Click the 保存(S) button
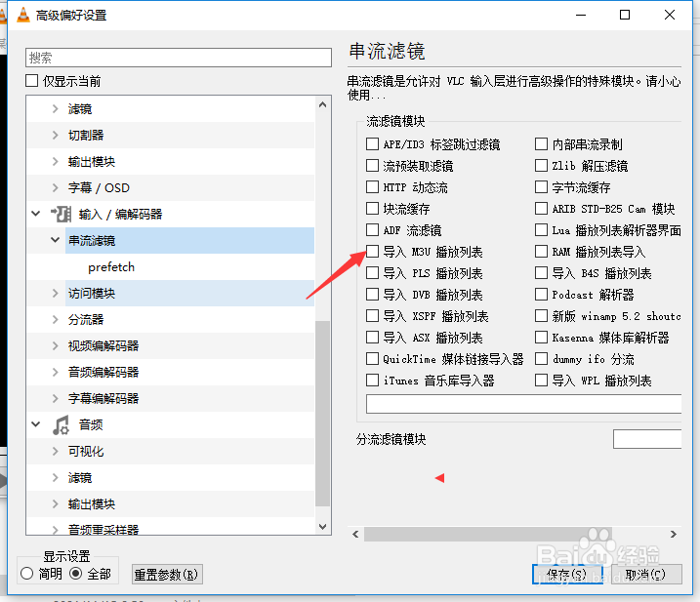Image resolution: width=700 pixels, height=602 pixels. click(x=567, y=575)
